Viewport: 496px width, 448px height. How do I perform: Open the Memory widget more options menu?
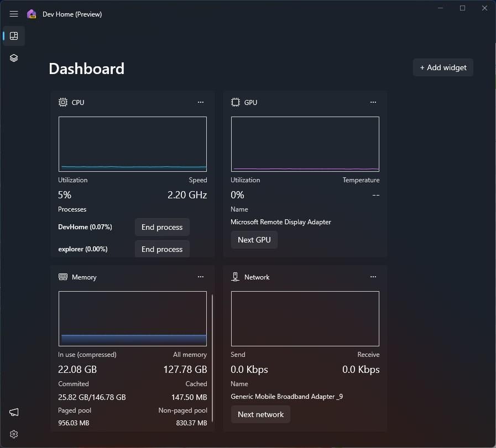click(x=200, y=277)
